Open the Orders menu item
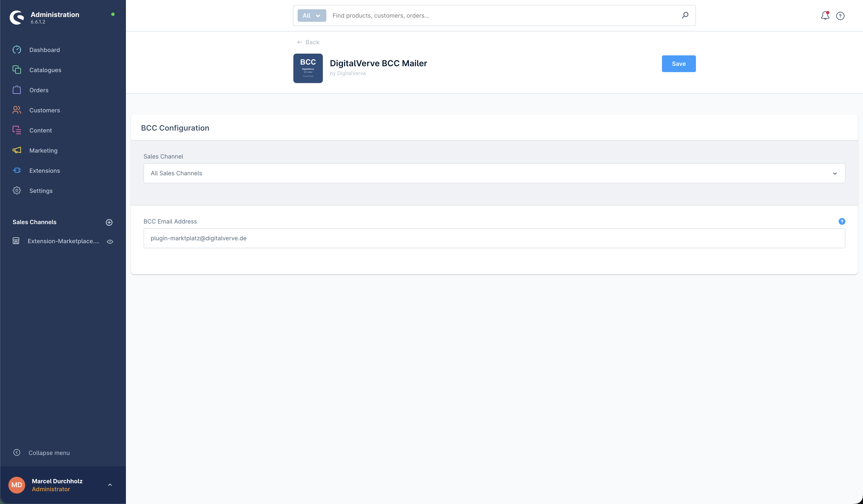The width and height of the screenshot is (863, 504). [39, 90]
